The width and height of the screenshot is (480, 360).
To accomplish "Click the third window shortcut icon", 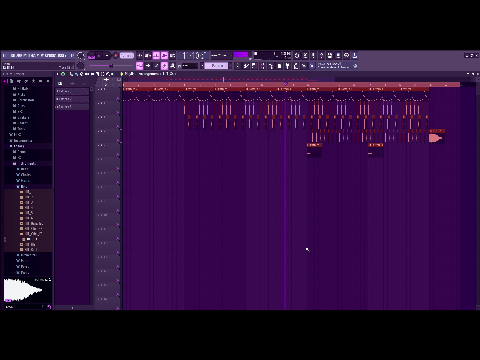I will point(156,66).
